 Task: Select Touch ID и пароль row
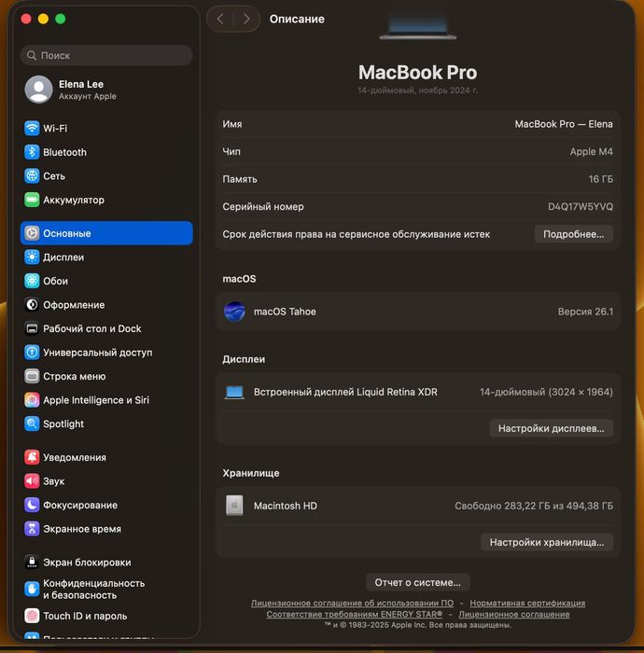pyautogui.click(x=106, y=616)
